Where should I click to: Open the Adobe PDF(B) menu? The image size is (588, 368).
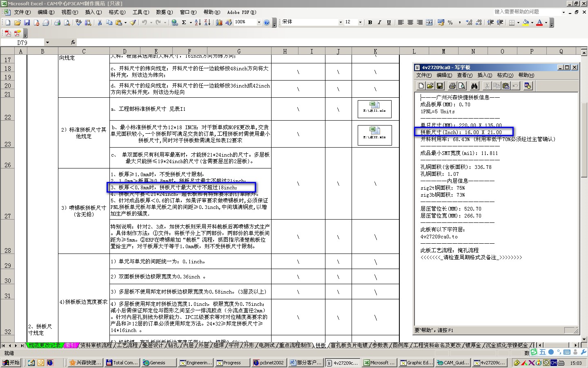[242, 12]
